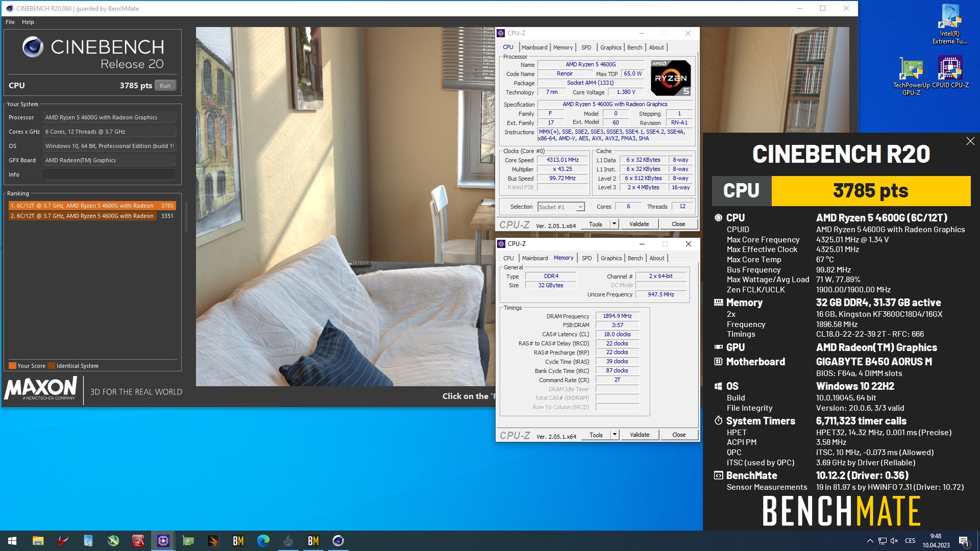980x551 pixels.
Task: Switch to Mainboard tab in upper CPU-Z
Action: click(534, 47)
